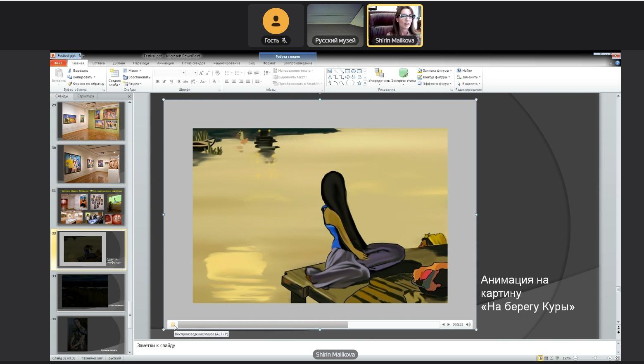This screenshot has height=364, width=644.
Task: Justify text in the paragraph group
Action: pos(248,81)
